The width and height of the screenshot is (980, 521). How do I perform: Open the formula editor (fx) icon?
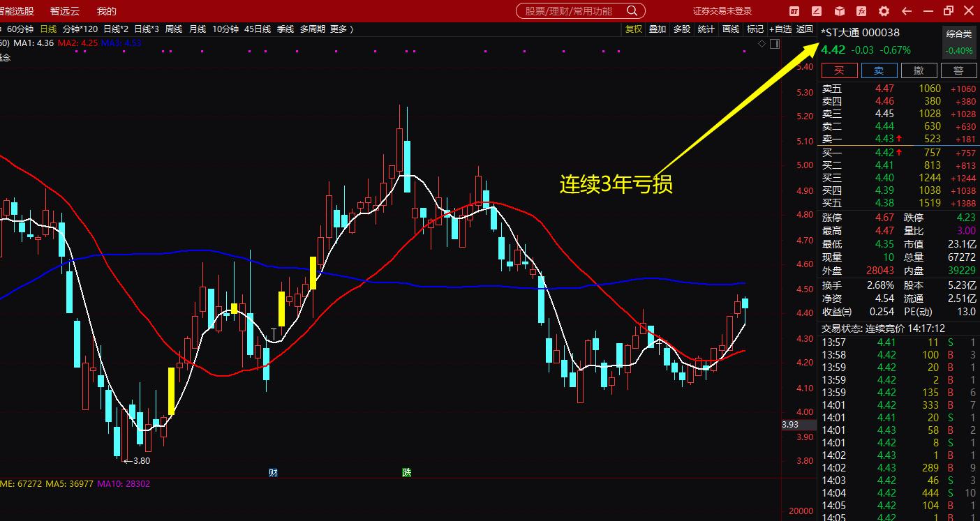861,11
